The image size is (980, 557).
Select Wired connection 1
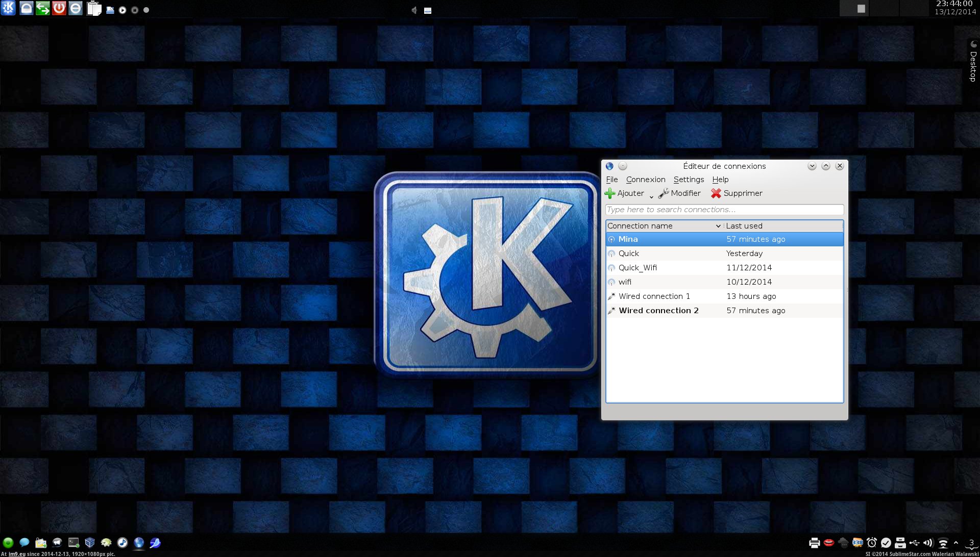point(724,296)
